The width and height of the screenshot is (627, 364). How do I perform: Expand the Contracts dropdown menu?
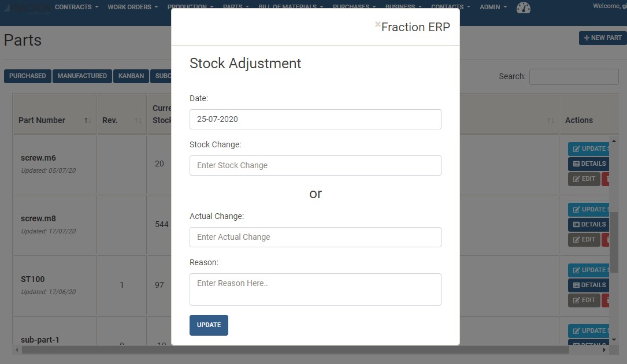(x=76, y=7)
